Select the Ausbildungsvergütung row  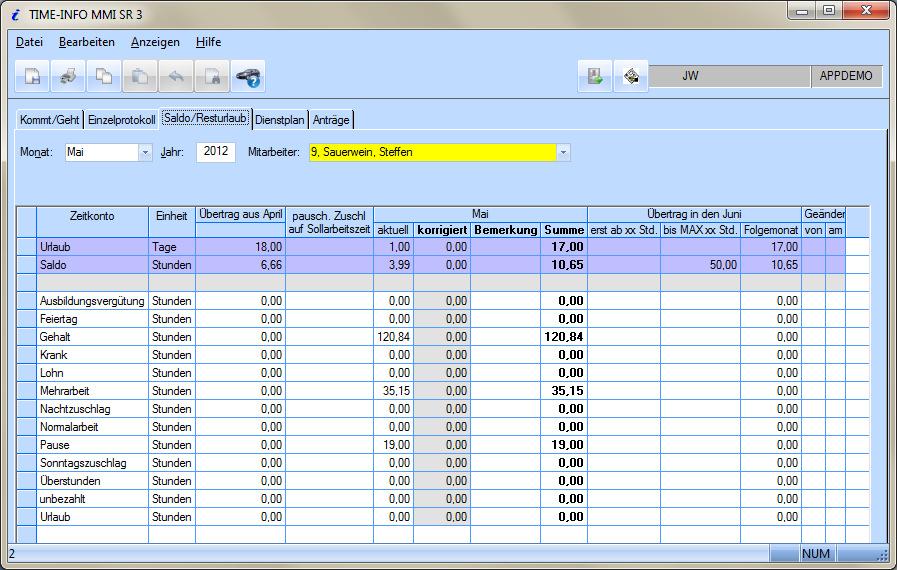click(442, 301)
